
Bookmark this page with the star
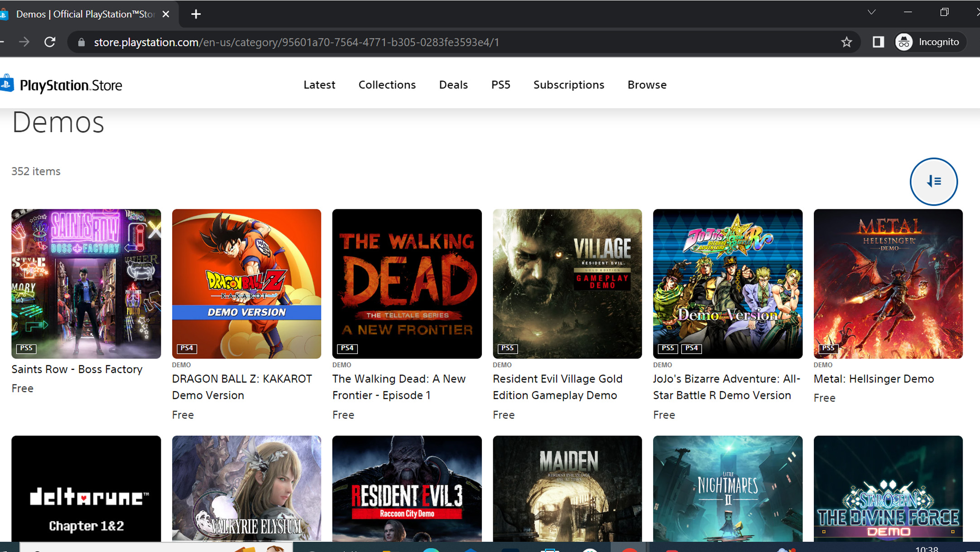coord(846,42)
